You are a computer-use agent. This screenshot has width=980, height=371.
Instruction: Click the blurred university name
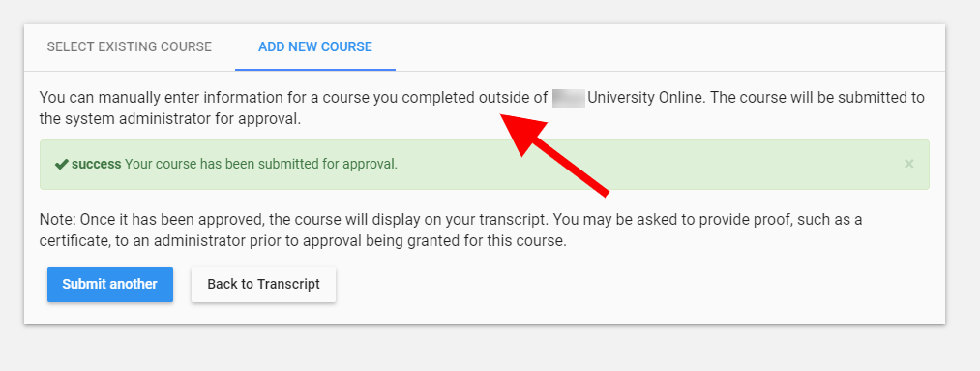tap(568, 98)
